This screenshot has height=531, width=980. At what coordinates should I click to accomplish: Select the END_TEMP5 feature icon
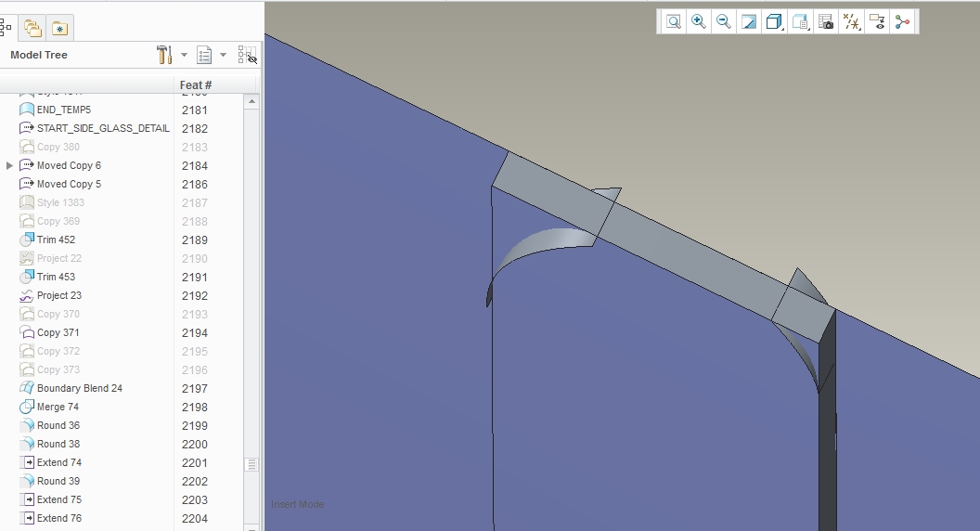point(26,110)
